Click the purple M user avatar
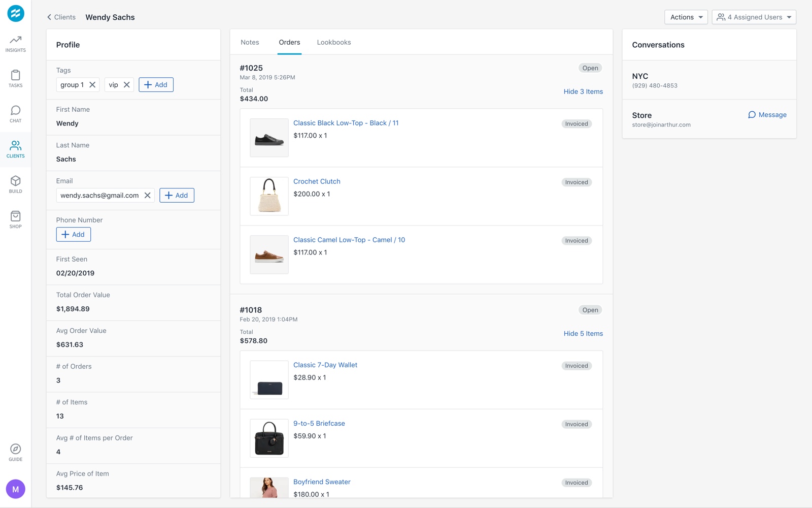The width and height of the screenshot is (812, 508). 16,489
